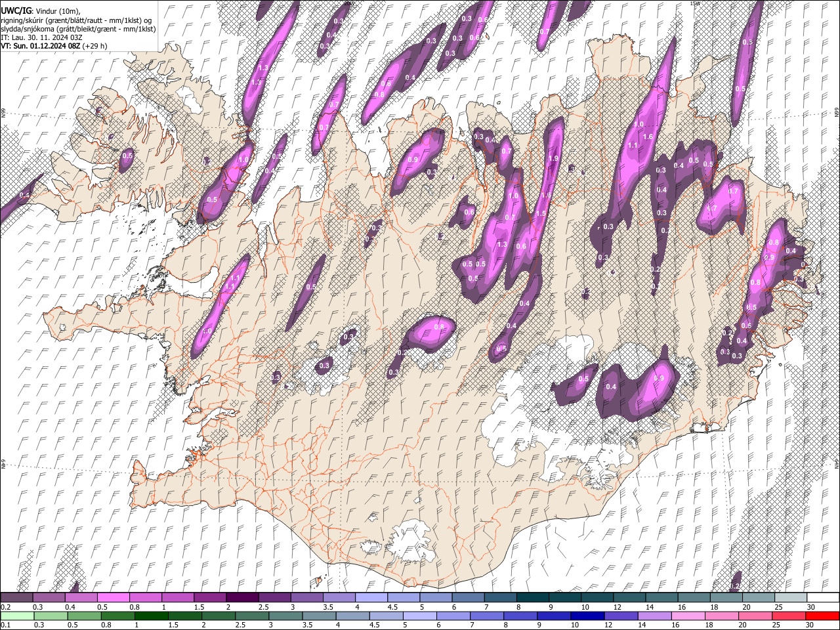Pick the lower legend red swatch labeled 30

tap(823, 616)
